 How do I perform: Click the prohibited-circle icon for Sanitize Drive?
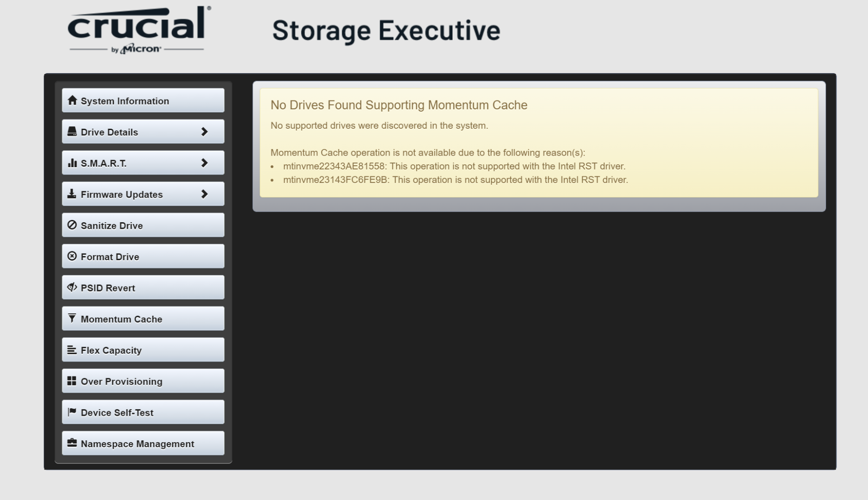click(x=72, y=225)
